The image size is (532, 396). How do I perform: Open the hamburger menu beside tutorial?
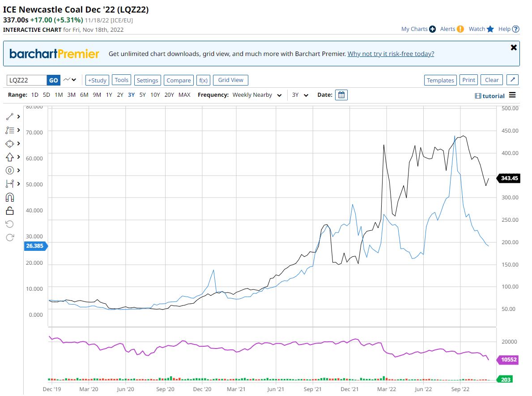tap(512, 95)
